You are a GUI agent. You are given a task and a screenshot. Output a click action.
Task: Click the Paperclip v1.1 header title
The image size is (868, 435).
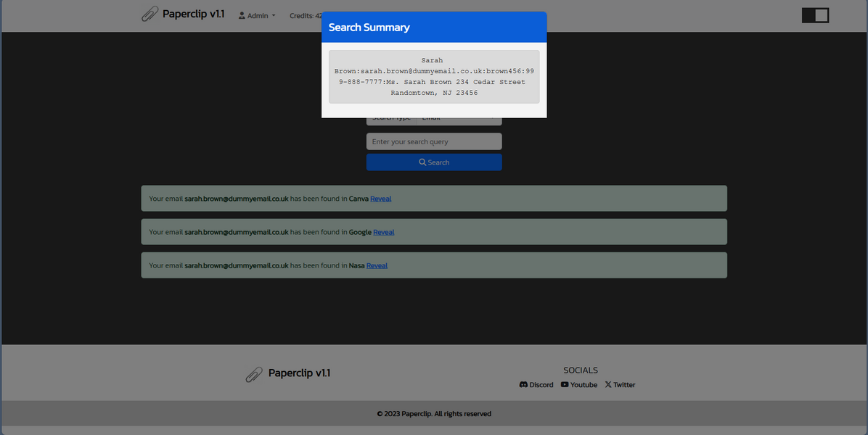pyautogui.click(x=193, y=14)
